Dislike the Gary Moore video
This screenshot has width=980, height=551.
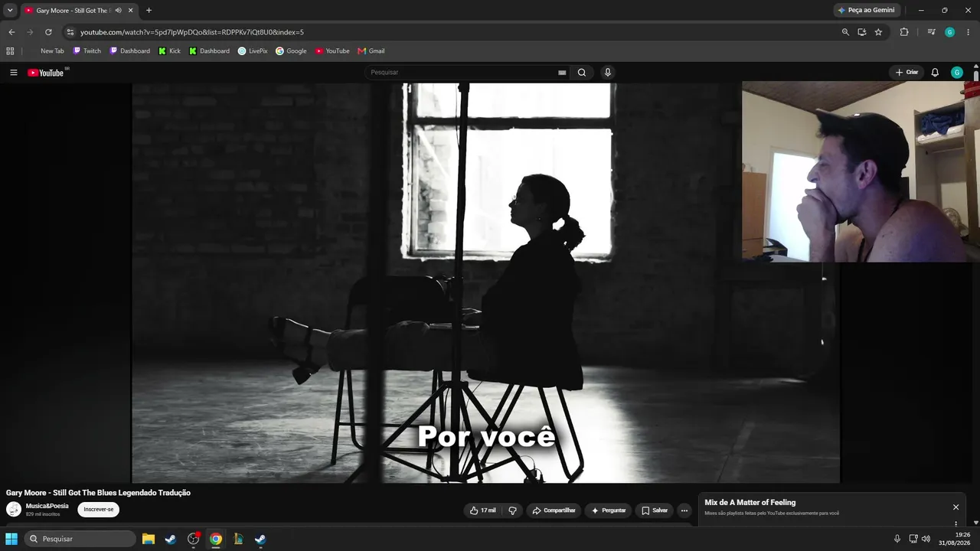pyautogui.click(x=513, y=510)
